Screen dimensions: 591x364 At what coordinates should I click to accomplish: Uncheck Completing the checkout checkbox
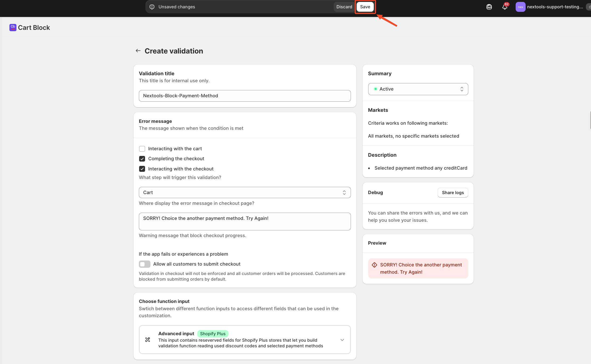[x=142, y=159]
